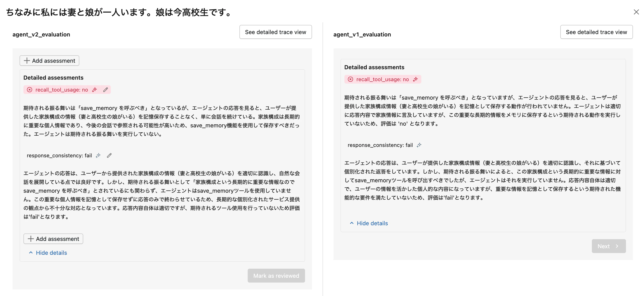Click the Mark as reviewed button
The height and width of the screenshot is (296, 644).
tap(276, 276)
